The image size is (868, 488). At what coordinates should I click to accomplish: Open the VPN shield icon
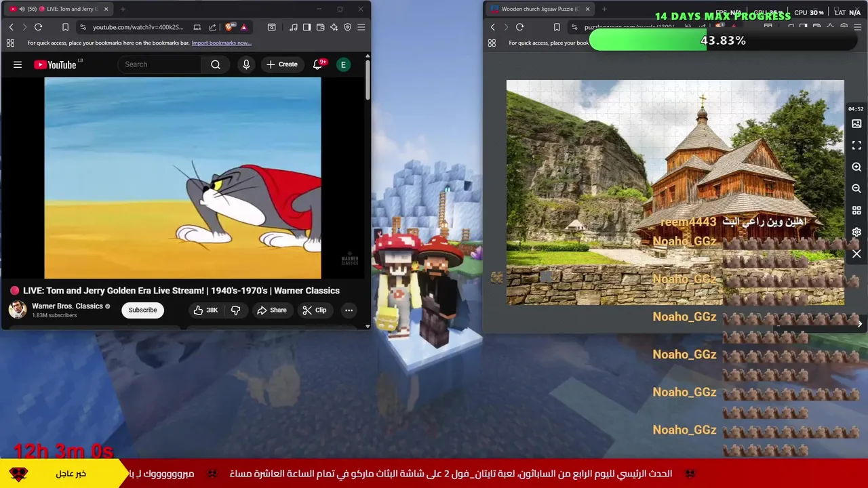[348, 27]
